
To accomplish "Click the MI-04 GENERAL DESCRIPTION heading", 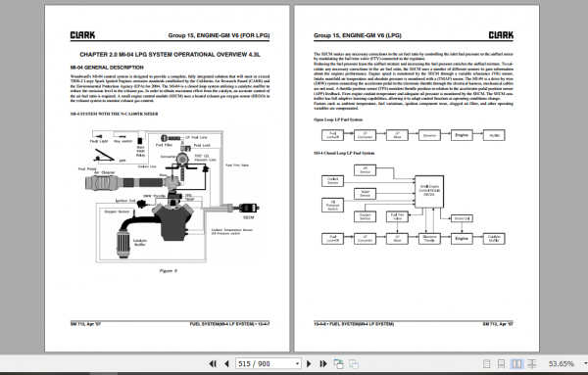I will [107, 68].
